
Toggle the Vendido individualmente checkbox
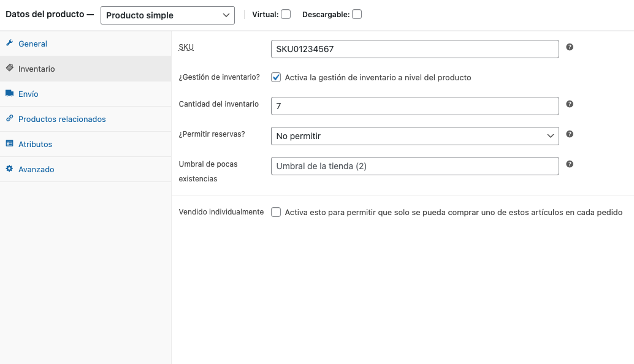pyautogui.click(x=276, y=213)
